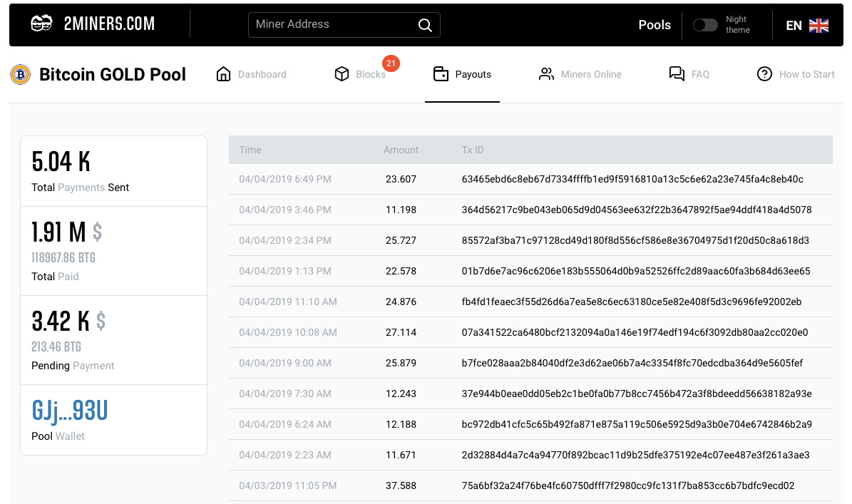Open transaction ID starting with 63465ebd
The image size is (852, 504).
tap(632, 179)
